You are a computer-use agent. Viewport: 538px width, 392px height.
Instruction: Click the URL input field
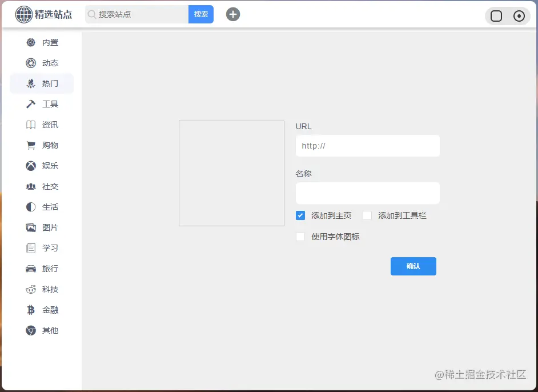367,146
